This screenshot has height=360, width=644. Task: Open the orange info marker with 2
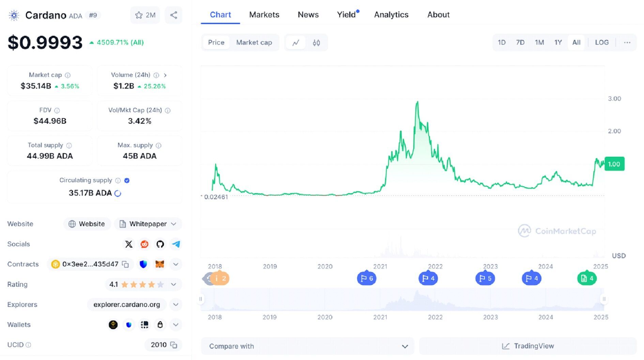coord(220,278)
